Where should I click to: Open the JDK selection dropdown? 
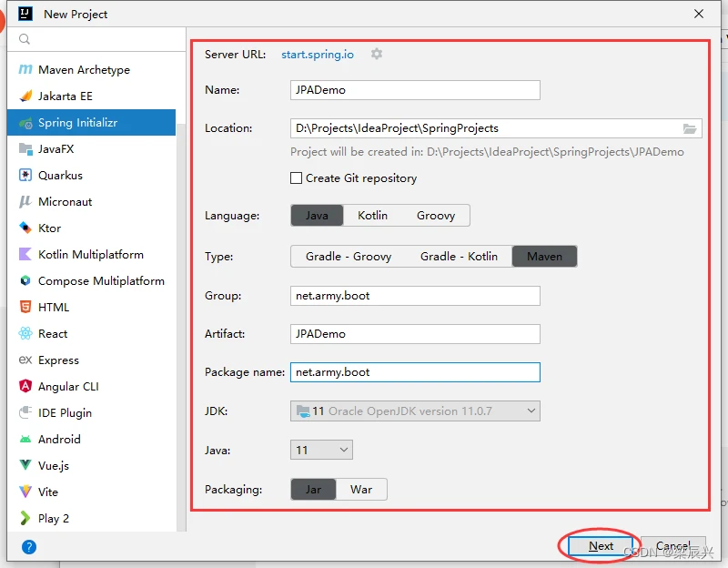pyautogui.click(x=415, y=411)
